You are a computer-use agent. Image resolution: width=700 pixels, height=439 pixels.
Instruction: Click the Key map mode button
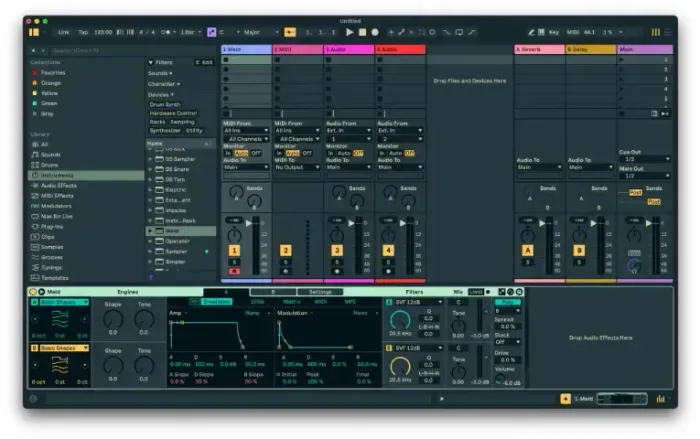pos(554,32)
